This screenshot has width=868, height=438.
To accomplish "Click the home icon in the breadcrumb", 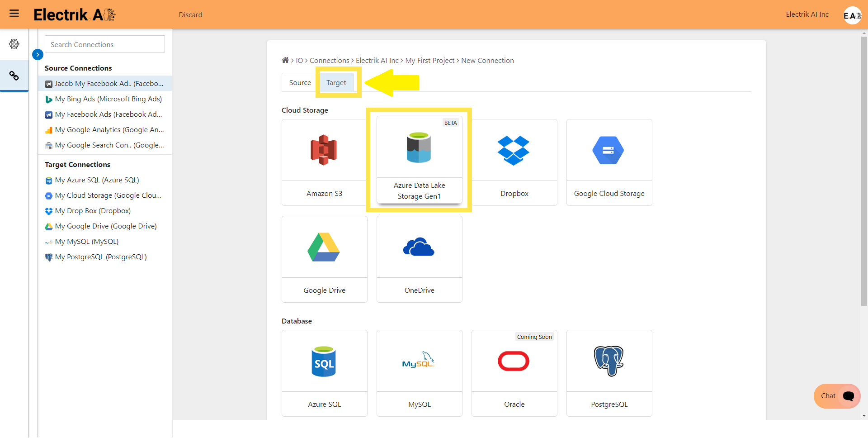I will pyautogui.click(x=285, y=60).
